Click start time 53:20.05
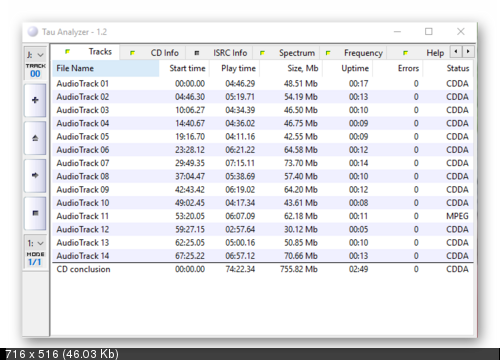500x360 pixels. tap(190, 216)
